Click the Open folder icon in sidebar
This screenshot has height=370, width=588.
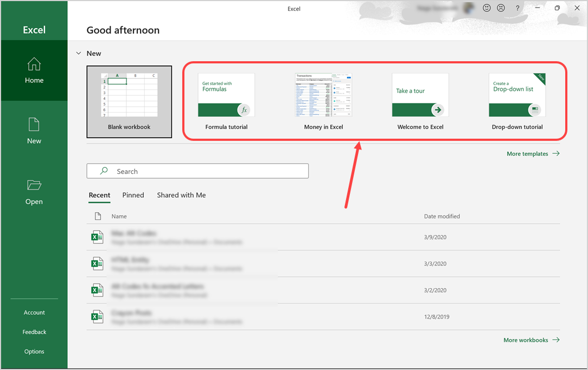[34, 185]
